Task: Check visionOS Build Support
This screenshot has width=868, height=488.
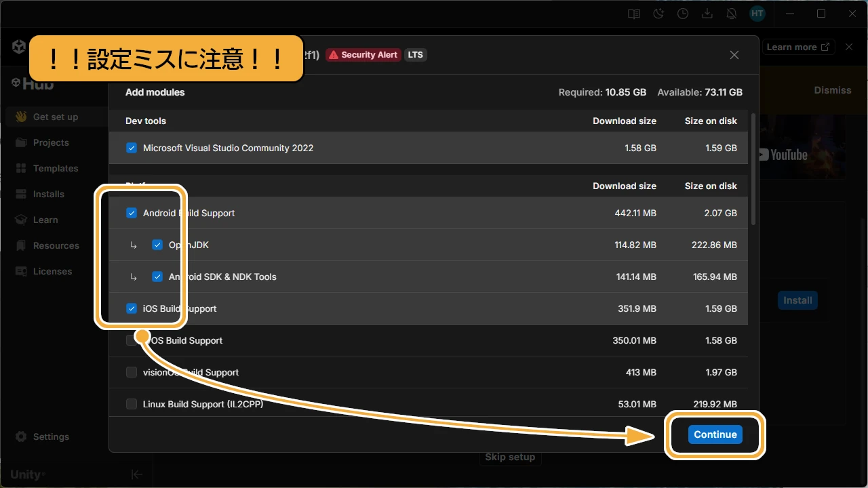Action: click(x=132, y=372)
